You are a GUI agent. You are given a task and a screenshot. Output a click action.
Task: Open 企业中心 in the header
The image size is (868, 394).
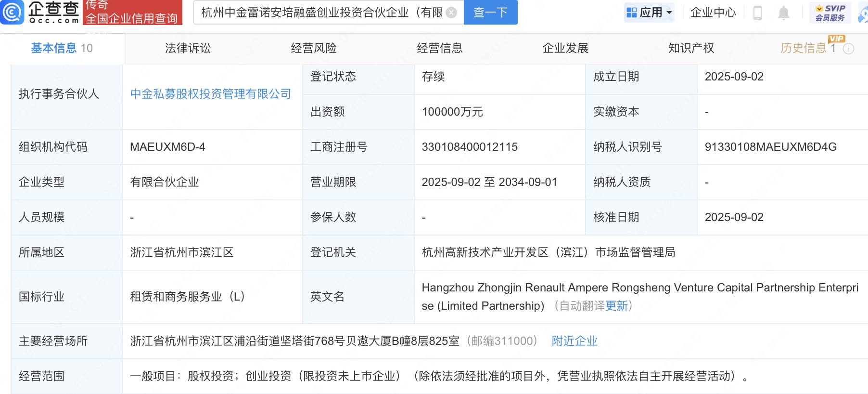(x=713, y=13)
